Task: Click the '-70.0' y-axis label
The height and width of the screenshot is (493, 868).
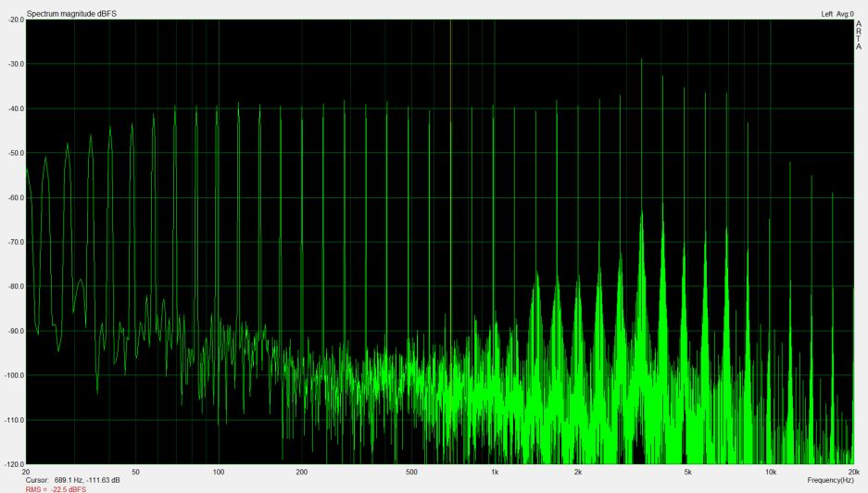Action: point(16,242)
